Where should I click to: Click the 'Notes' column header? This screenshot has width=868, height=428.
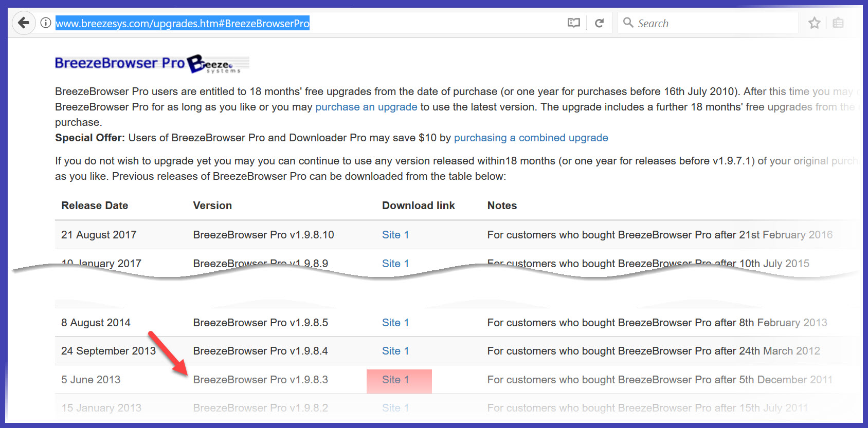point(502,206)
